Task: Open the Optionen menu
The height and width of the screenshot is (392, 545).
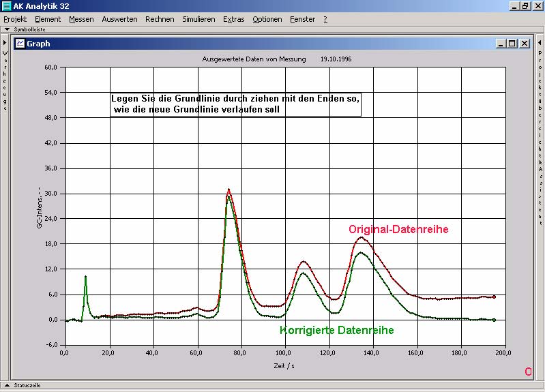Action: pos(267,19)
